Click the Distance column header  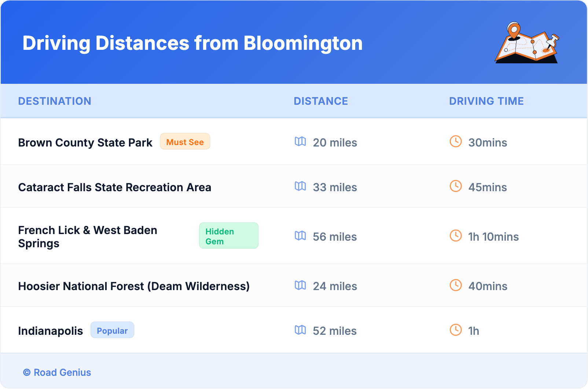[321, 101]
